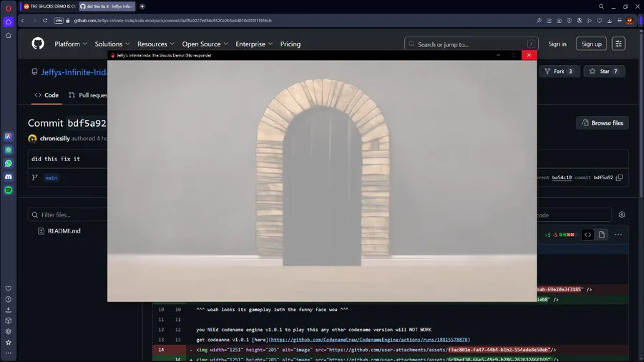Open translate page globe icon
This screenshot has height=362, width=644.
tap(579, 21)
